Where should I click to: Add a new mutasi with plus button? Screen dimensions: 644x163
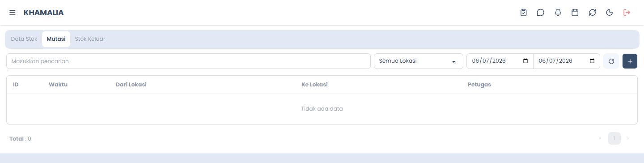pyautogui.click(x=630, y=61)
